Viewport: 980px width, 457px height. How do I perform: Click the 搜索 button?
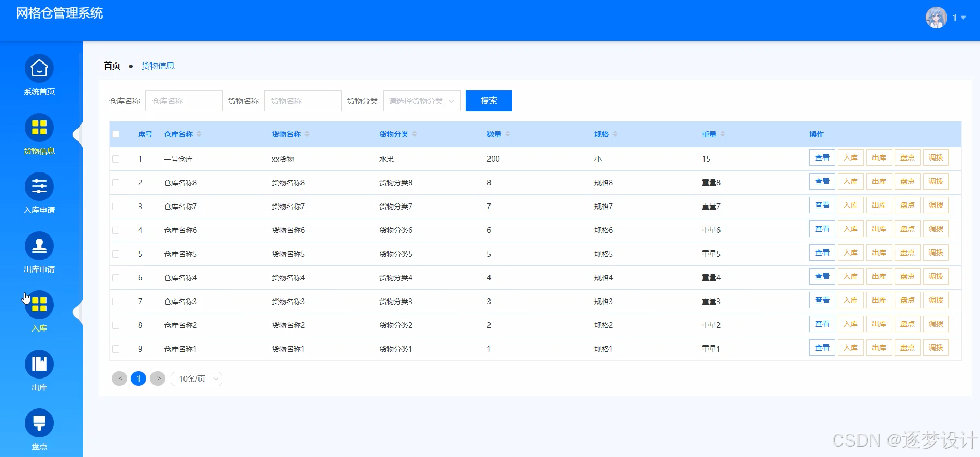489,101
